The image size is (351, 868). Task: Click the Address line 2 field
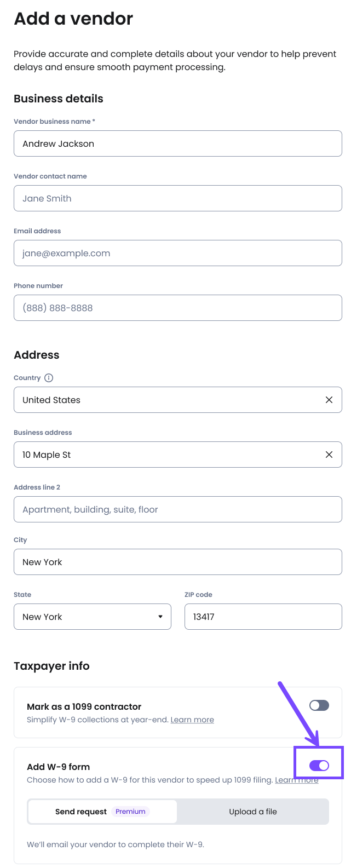178,509
